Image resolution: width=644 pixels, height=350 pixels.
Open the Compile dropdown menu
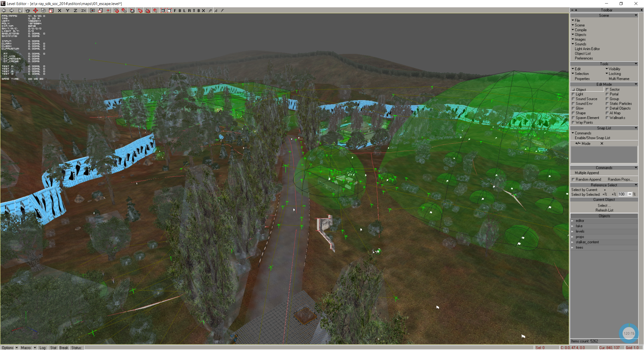580,30
